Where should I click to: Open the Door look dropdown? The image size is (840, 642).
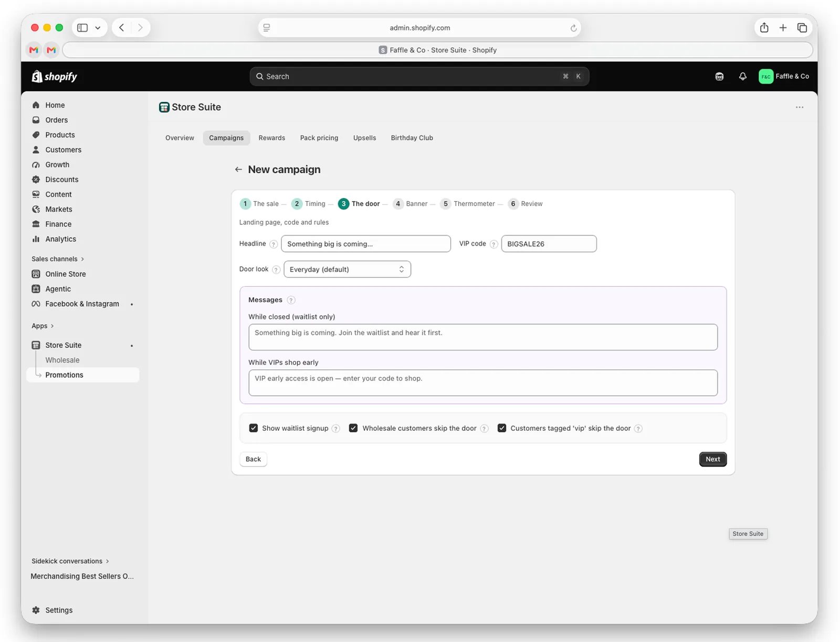point(347,270)
